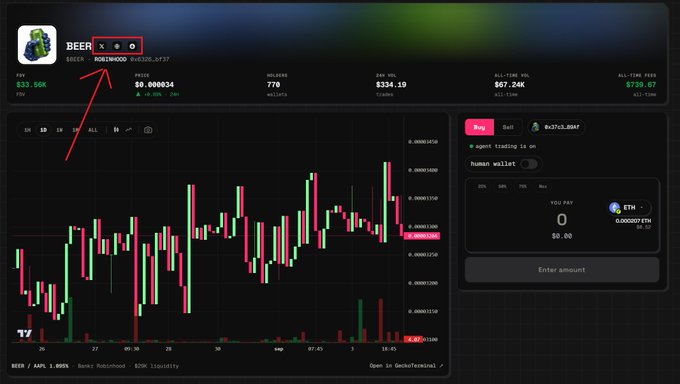Screen dimensions: 680x384
Task: Click the 24H VOL value $334.19
Action: pyautogui.click(x=391, y=85)
